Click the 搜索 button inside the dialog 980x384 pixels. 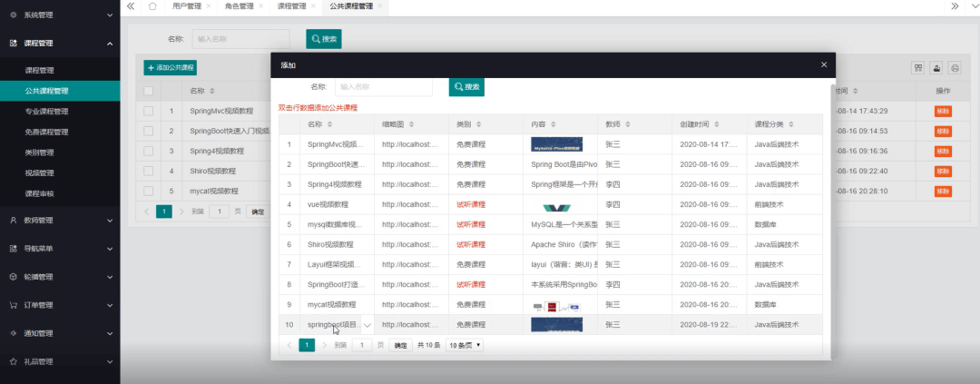466,87
